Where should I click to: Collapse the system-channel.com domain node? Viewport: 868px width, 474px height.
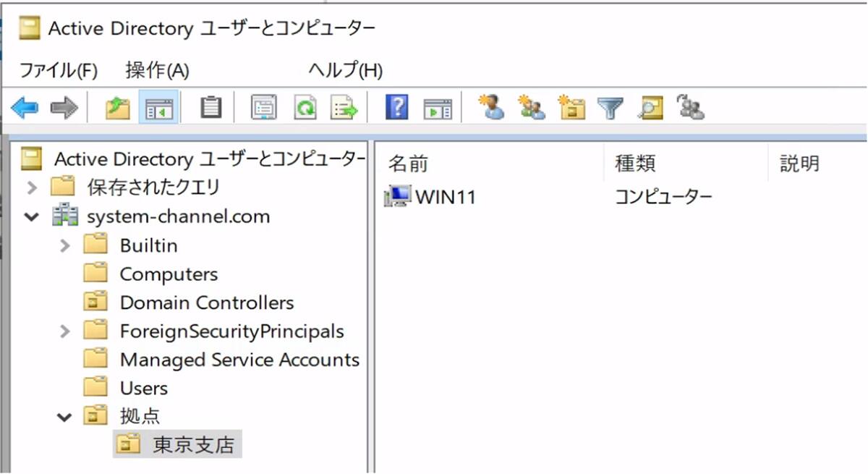click(31, 216)
